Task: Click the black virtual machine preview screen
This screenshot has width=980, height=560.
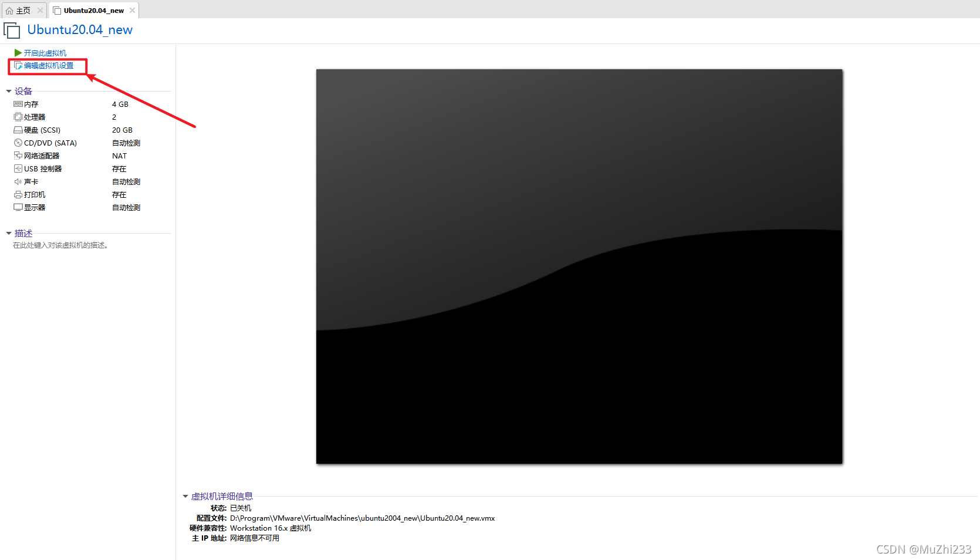Action: [x=579, y=266]
